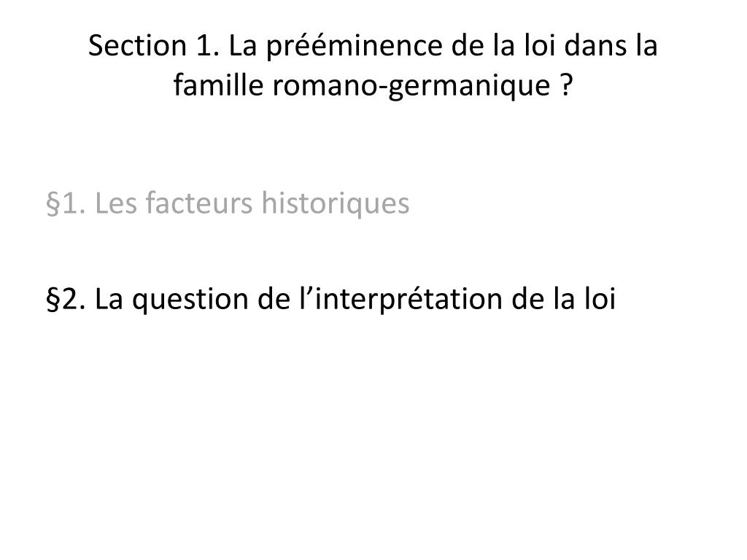Image resolution: width=747 pixels, height=560 pixels.
Task: Click the word "Section" in the title
Action: point(137,46)
